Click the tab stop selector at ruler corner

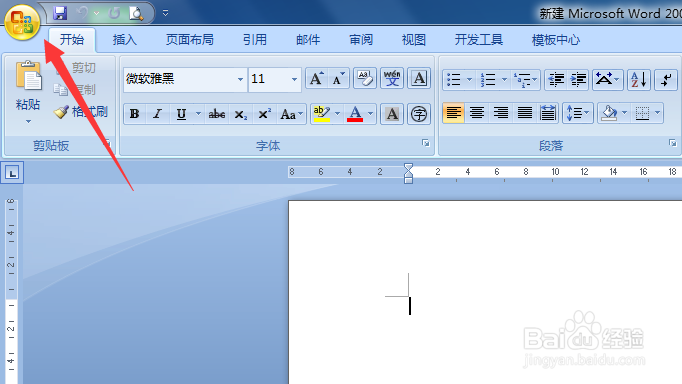[12, 173]
